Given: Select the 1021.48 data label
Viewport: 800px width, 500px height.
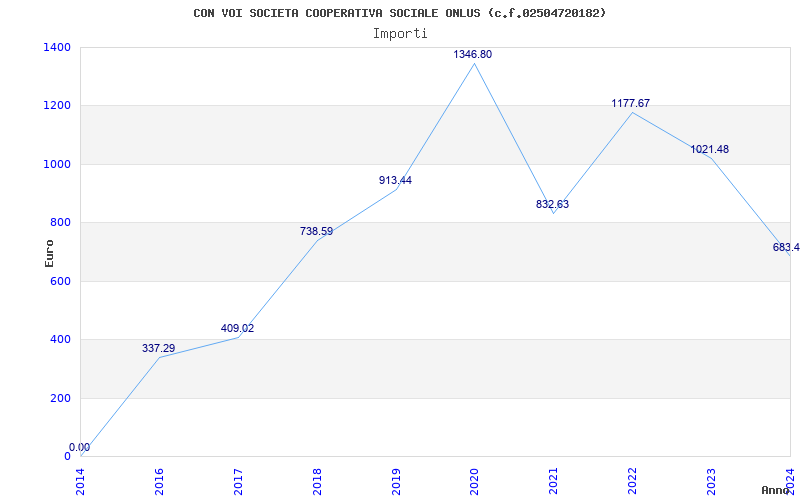Looking at the screenshot, I should coord(710,149).
